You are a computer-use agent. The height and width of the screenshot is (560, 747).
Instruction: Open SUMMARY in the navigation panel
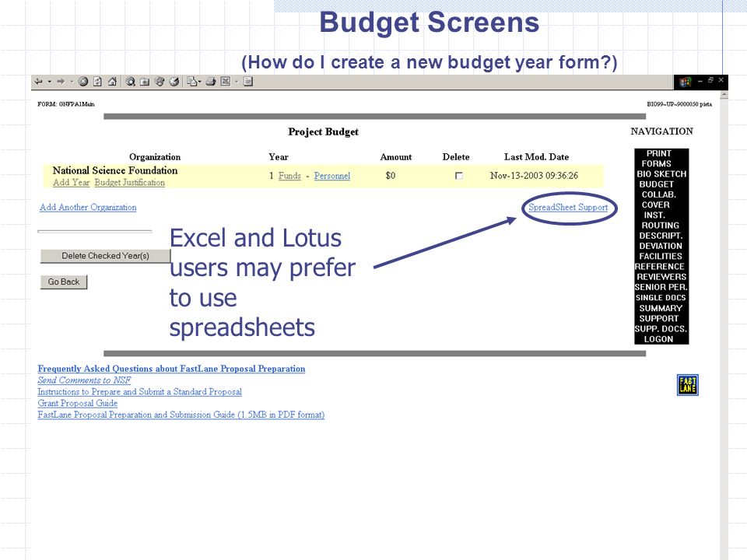coord(661,308)
